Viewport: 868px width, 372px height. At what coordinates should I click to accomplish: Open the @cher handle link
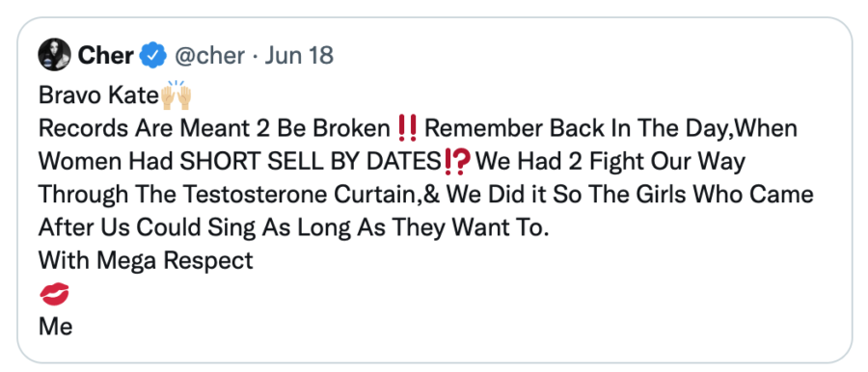click(209, 55)
